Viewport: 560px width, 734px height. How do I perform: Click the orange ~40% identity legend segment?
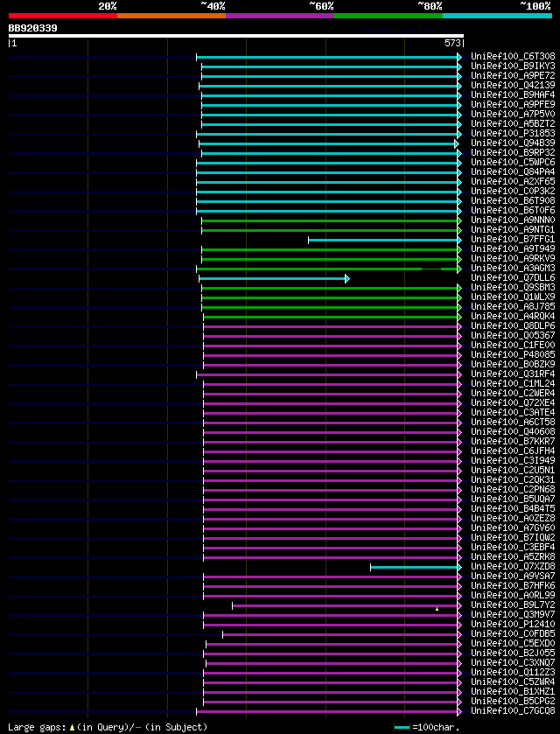point(171,16)
